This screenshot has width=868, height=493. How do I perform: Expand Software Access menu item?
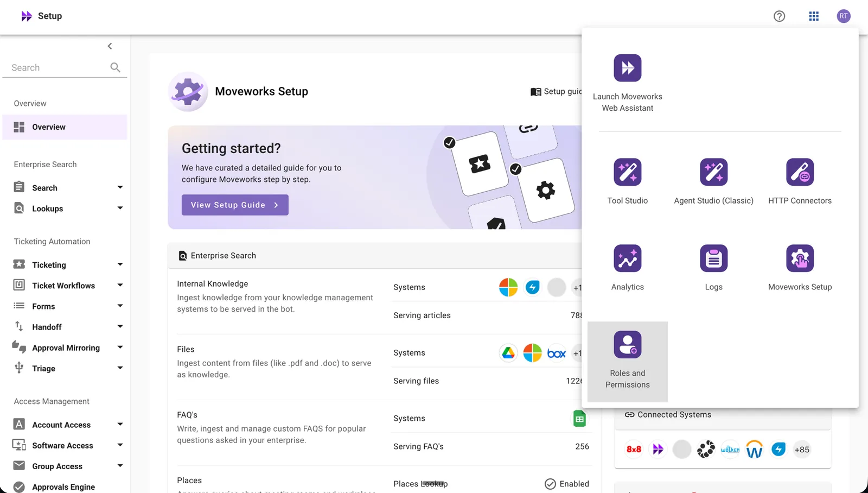pos(120,445)
